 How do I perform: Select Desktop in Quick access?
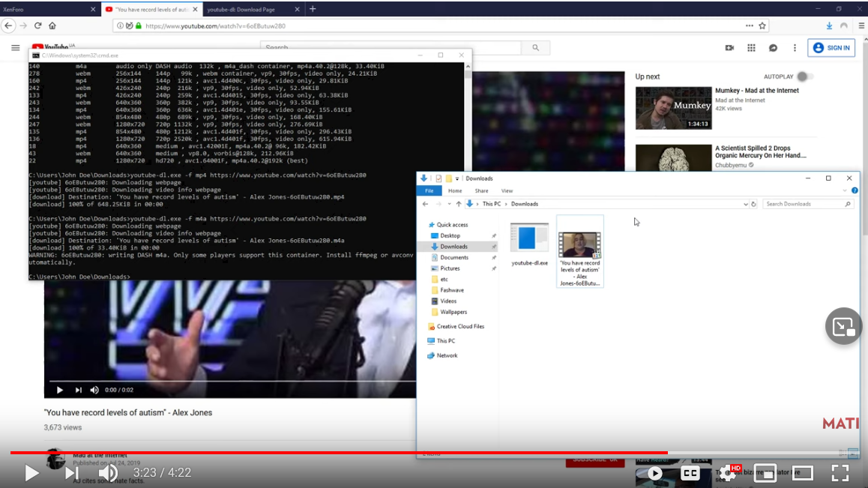point(450,235)
